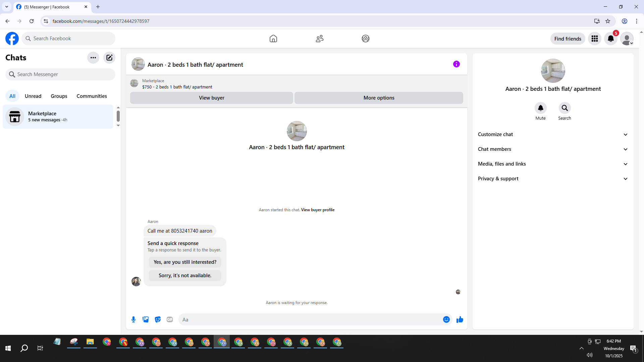Focus the Search Messenger field

60,74
